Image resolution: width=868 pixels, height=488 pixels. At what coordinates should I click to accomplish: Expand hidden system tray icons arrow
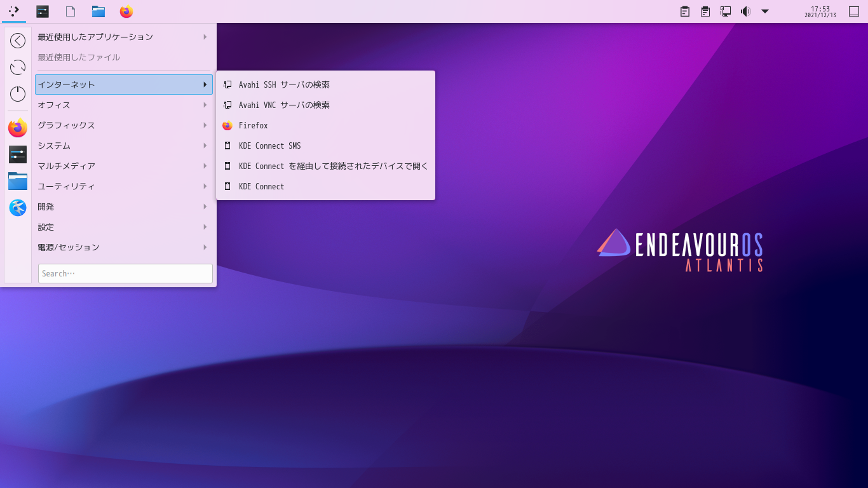[x=765, y=11]
